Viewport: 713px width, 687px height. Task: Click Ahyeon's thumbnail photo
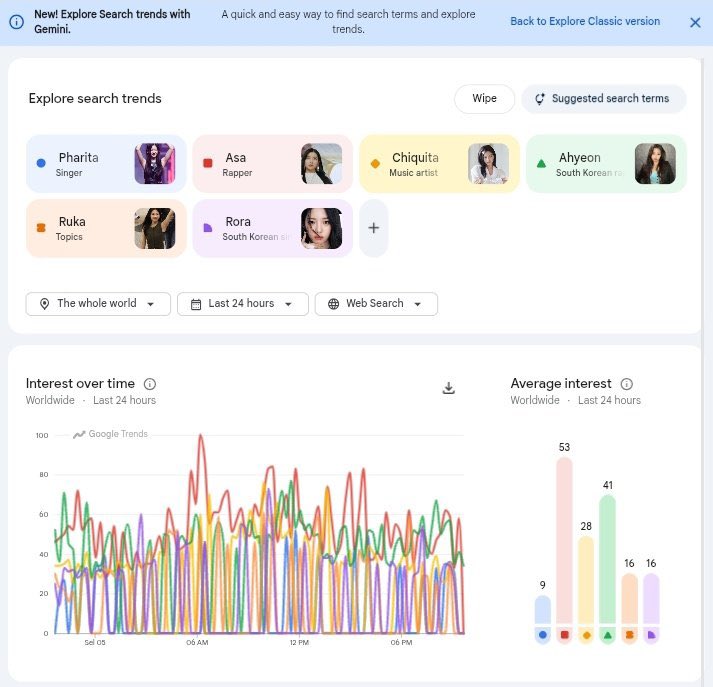point(655,164)
